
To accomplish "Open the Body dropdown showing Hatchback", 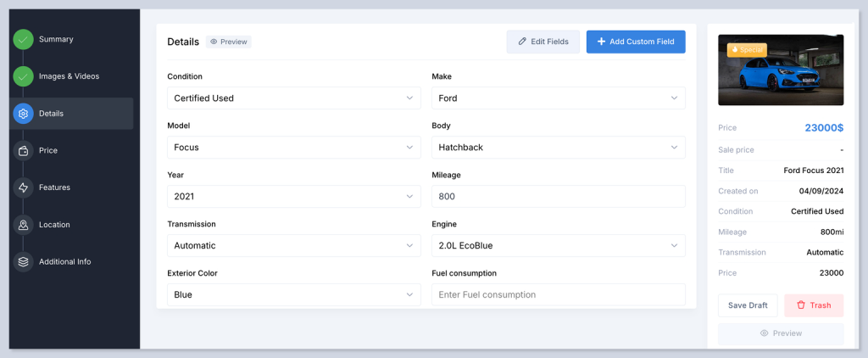I will pos(558,148).
